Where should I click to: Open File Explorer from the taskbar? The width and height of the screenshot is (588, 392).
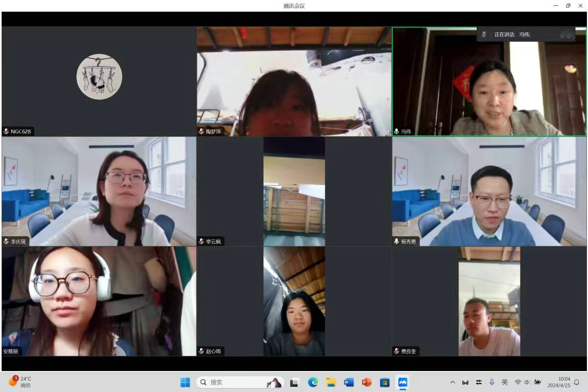click(331, 382)
